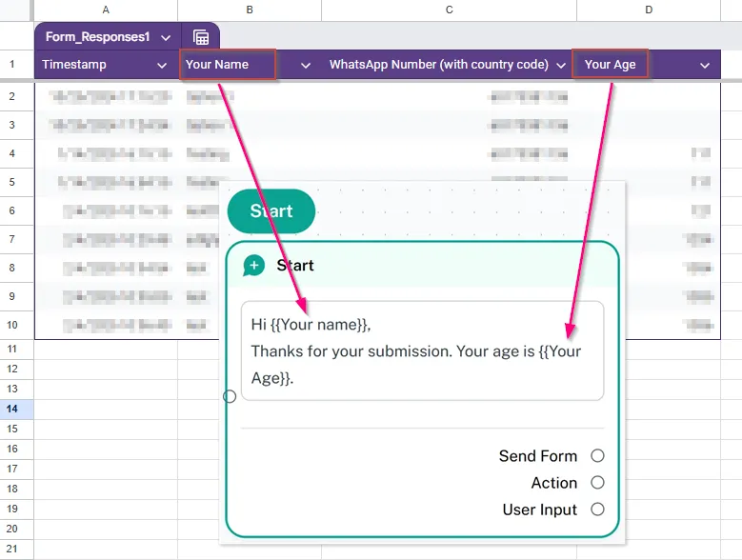742x560 pixels.
Task: Click inside the message text box
Action: pos(422,351)
